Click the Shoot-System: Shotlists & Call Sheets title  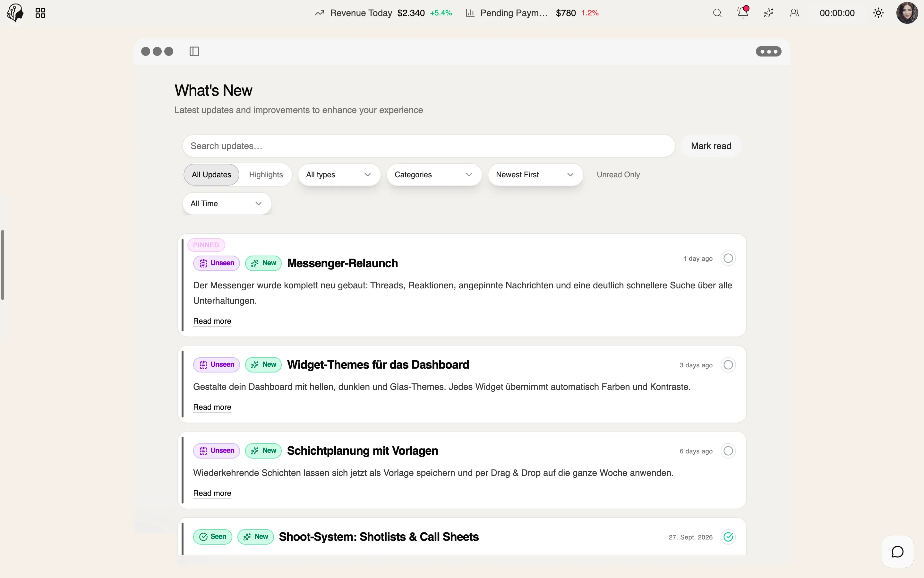pos(379,537)
